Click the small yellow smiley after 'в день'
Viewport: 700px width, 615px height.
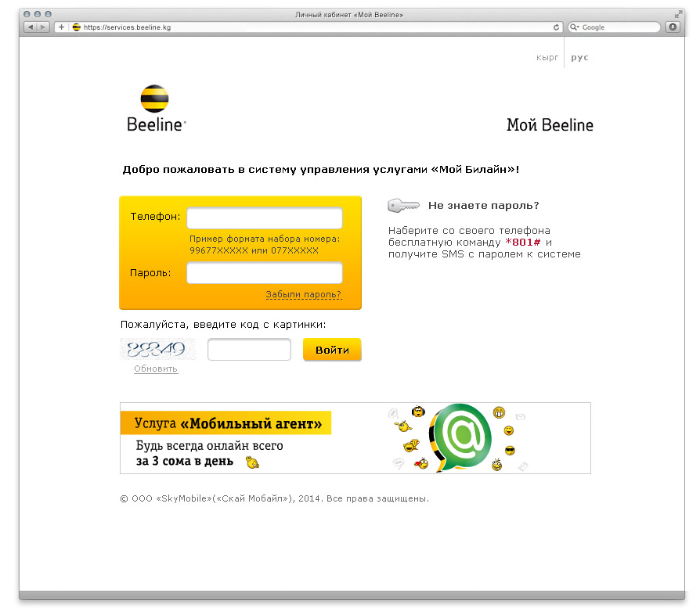point(253,463)
